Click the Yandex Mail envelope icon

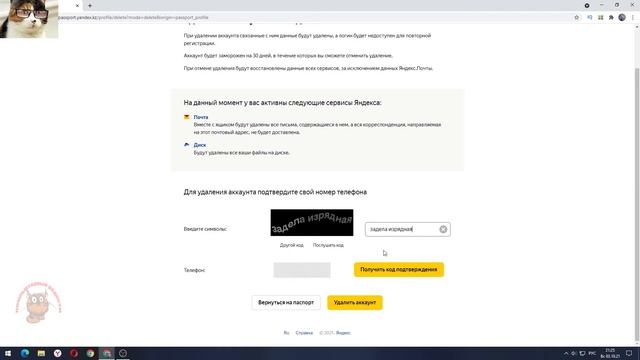pos(187,117)
